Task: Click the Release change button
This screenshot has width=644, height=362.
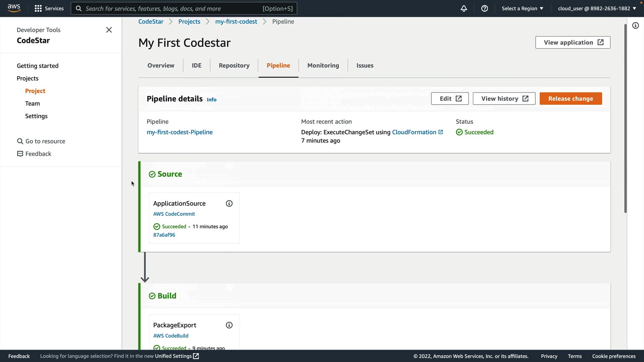Action: (570, 99)
